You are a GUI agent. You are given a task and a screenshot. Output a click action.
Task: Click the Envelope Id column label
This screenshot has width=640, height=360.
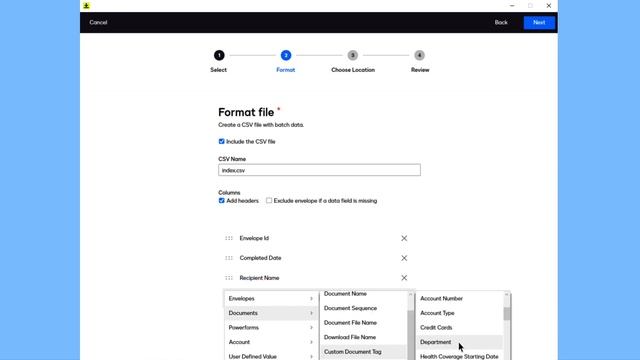(x=254, y=238)
